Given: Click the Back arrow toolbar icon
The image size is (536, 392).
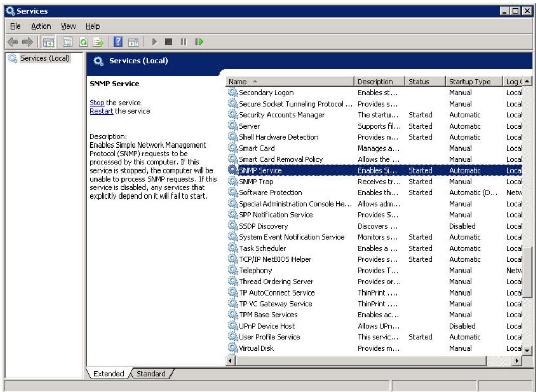Looking at the screenshot, I should tap(13, 42).
